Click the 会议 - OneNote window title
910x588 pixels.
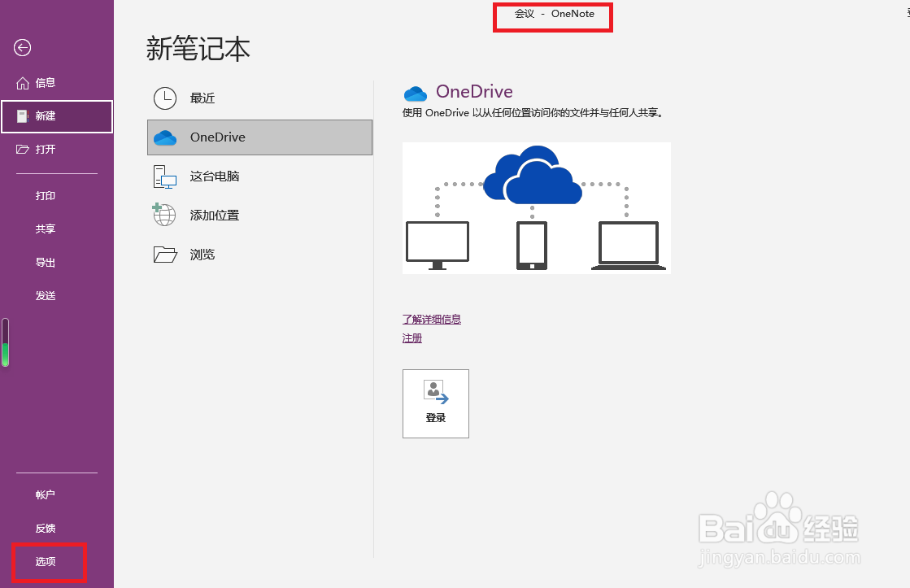555,13
